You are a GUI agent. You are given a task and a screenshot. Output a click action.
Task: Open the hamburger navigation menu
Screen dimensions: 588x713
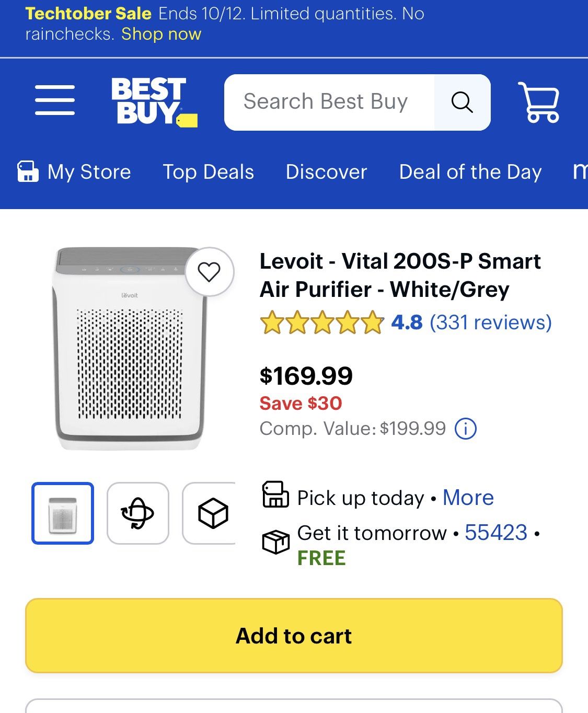click(55, 100)
